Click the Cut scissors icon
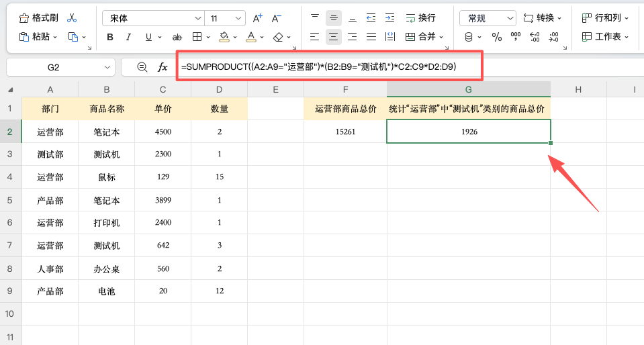The height and width of the screenshot is (345, 644). point(72,18)
